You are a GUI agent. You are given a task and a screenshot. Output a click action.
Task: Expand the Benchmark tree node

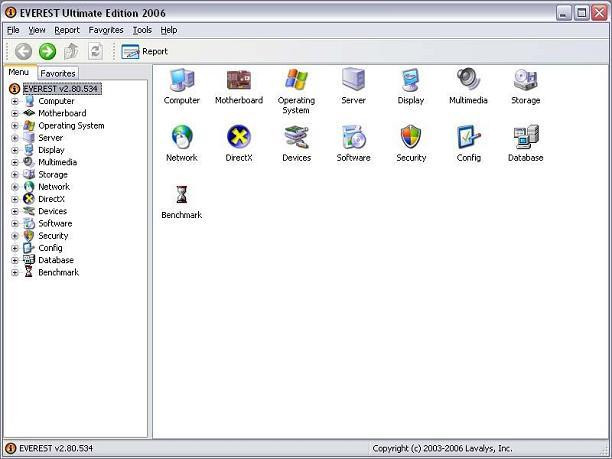[x=15, y=272]
